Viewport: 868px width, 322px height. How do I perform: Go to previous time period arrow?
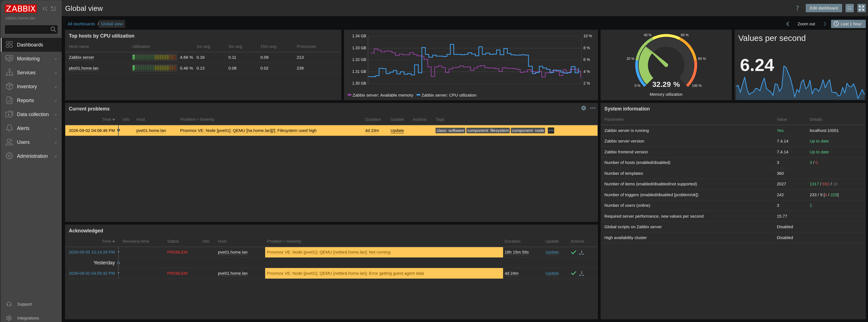click(787, 24)
